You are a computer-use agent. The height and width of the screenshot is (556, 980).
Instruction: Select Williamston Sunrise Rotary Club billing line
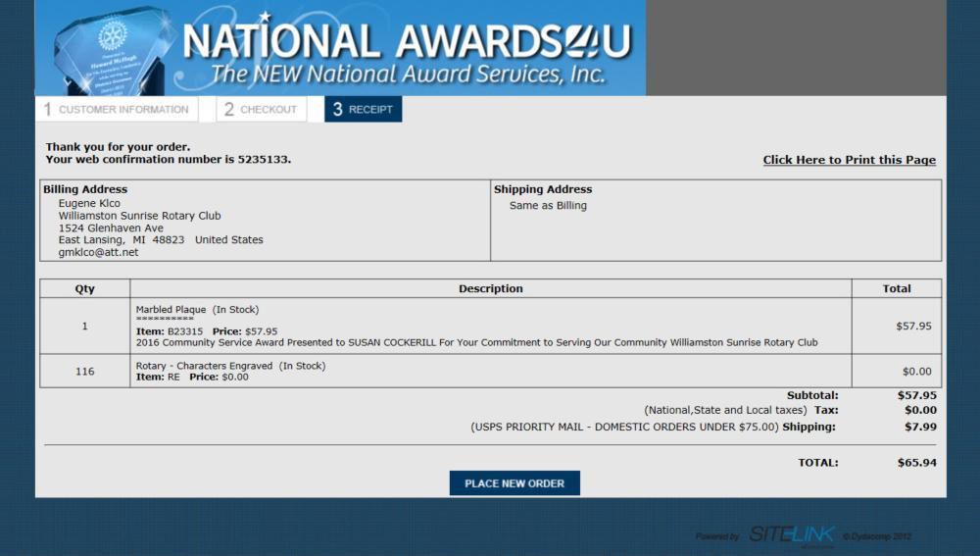click(x=139, y=216)
